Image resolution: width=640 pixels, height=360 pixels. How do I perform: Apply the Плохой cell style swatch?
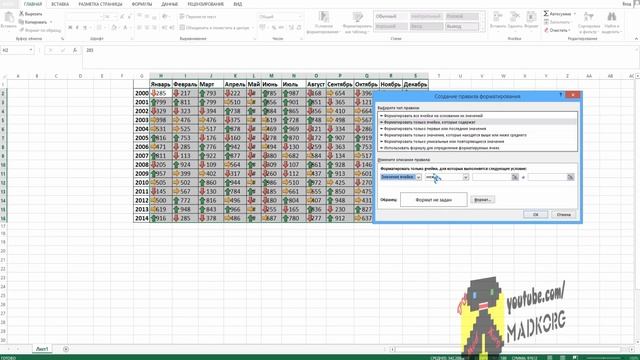coord(462,16)
